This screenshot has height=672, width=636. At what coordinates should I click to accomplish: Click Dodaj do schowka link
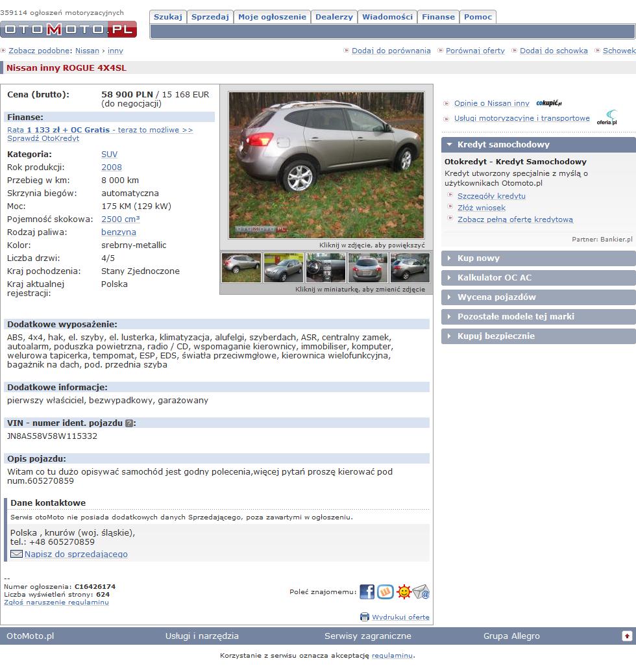click(554, 51)
